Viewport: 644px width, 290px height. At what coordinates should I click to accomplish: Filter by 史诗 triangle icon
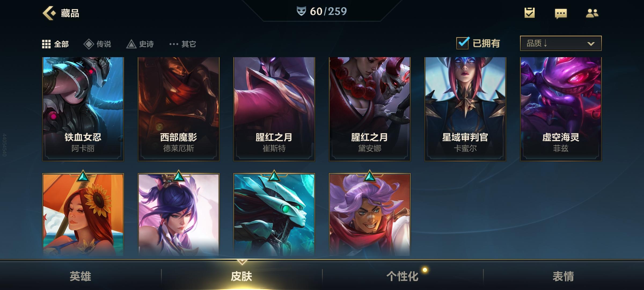tap(131, 44)
